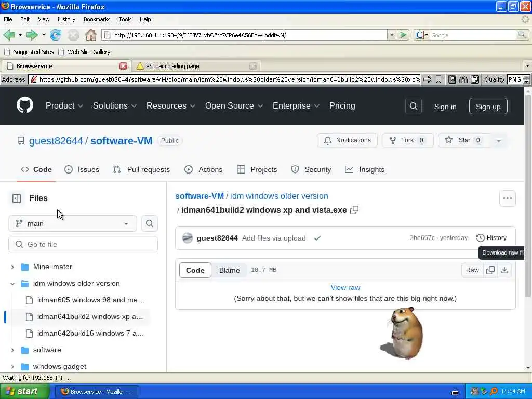Click the Firefox back arrow button

click(x=9, y=35)
